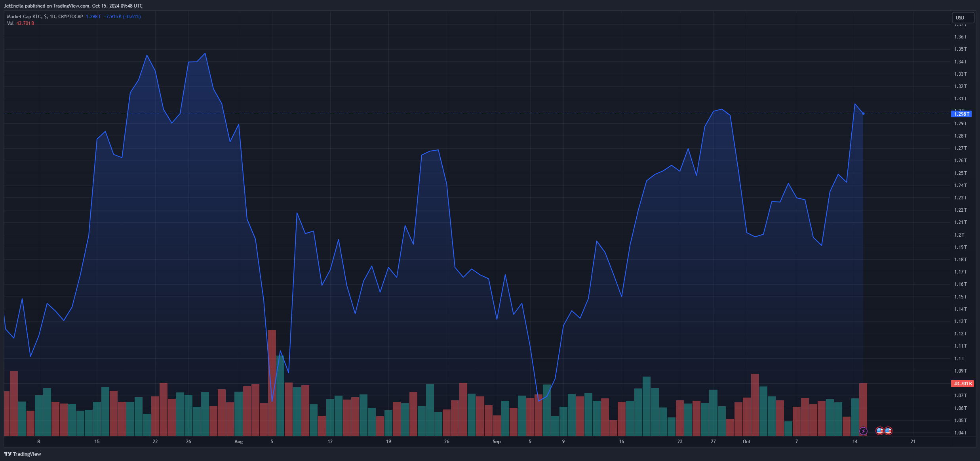
Task: Click the first US flag economic event icon
Action: [879, 430]
